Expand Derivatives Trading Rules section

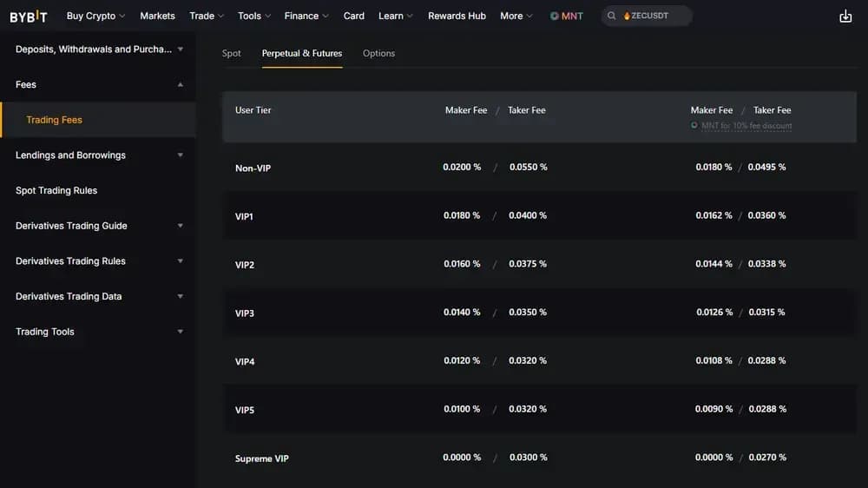(x=98, y=260)
